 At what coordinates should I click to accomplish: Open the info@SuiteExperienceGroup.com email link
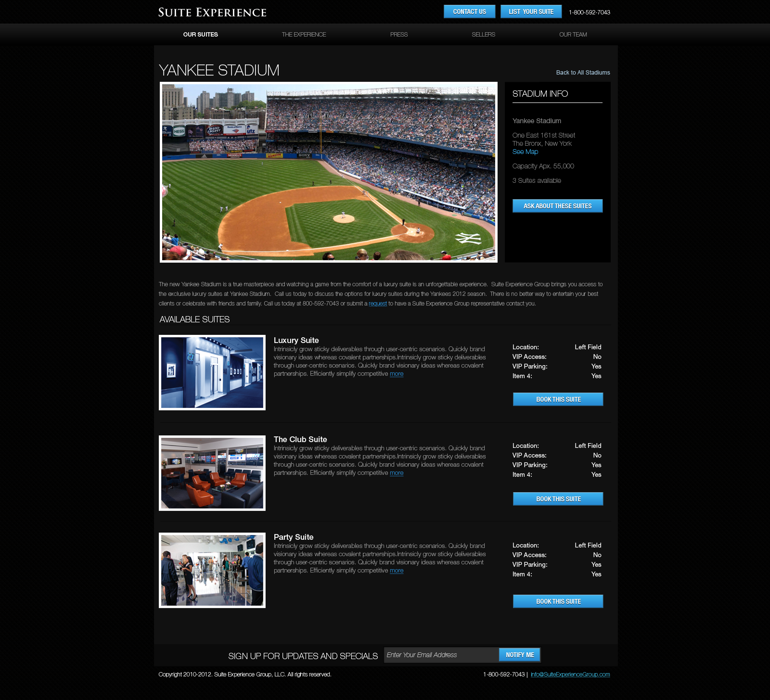pyautogui.click(x=570, y=675)
